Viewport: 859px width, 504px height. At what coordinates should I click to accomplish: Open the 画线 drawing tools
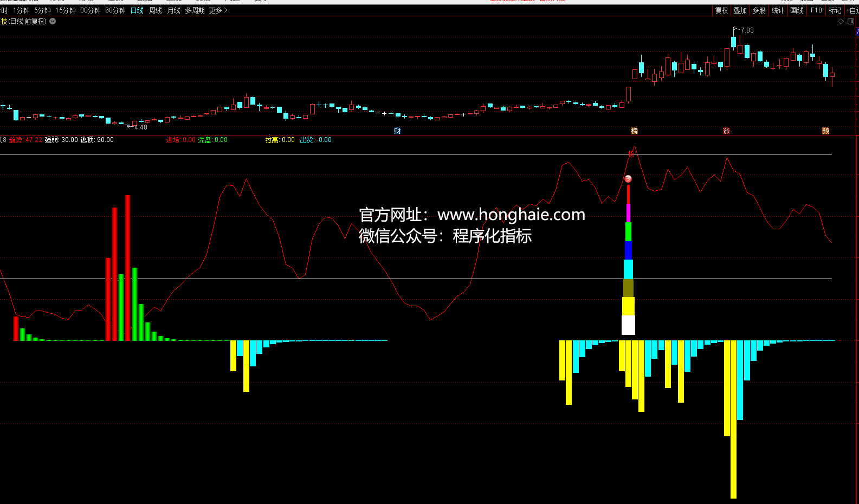pyautogui.click(x=797, y=10)
